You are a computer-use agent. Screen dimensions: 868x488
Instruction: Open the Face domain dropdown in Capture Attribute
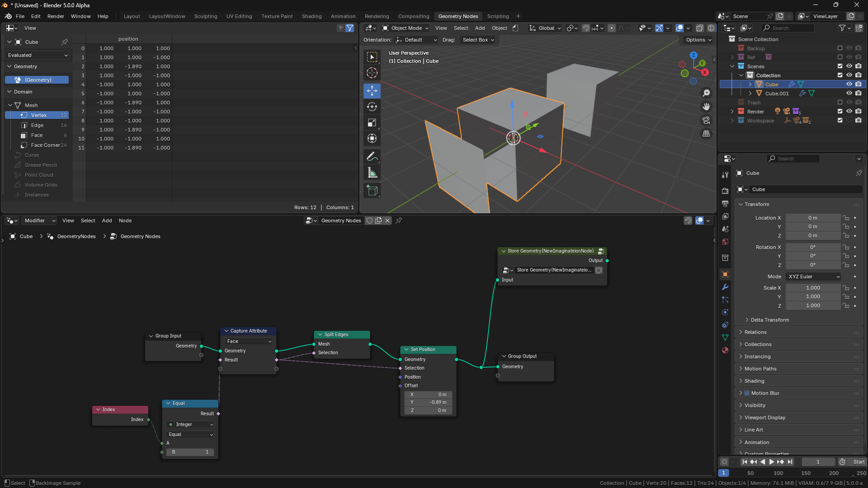click(249, 341)
